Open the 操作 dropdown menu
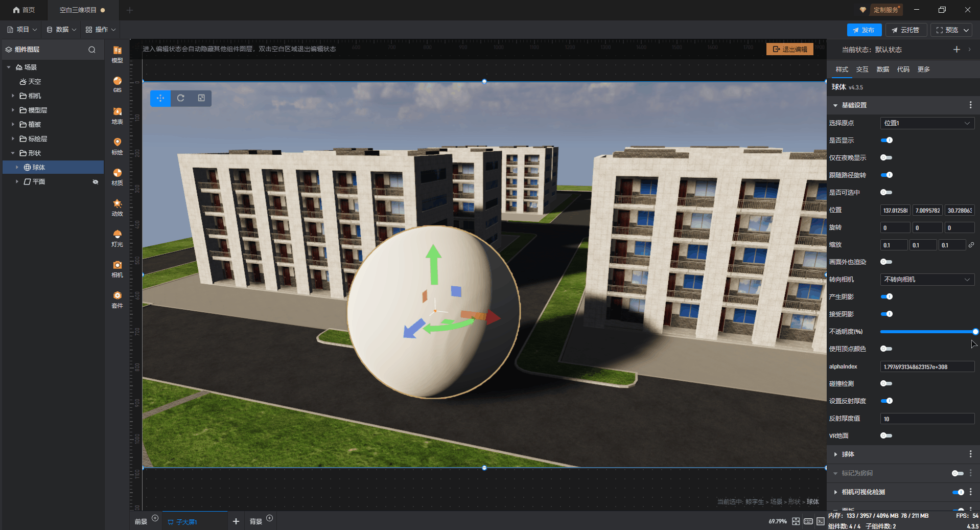Screen dimensions: 980x530 (x=101, y=30)
